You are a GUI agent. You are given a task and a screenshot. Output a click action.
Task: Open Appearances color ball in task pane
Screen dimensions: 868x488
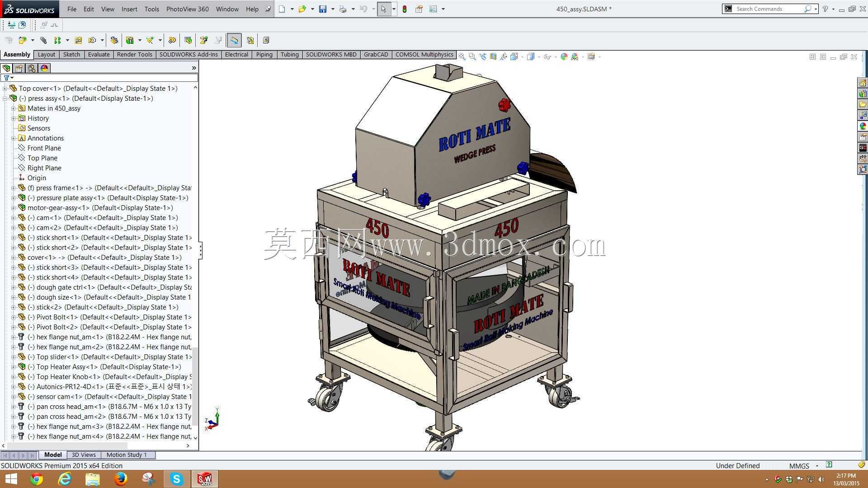[863, 126]
